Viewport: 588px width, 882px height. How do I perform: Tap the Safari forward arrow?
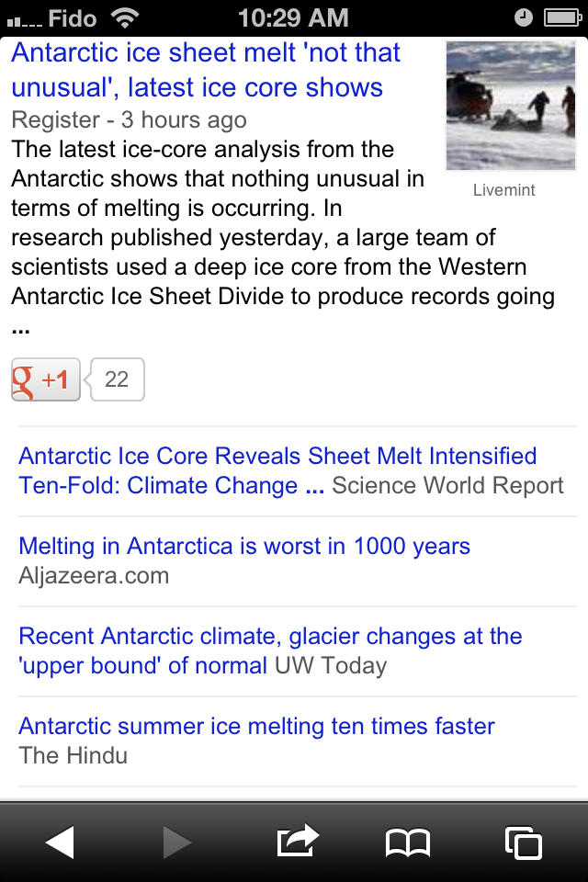click(176, 842)
